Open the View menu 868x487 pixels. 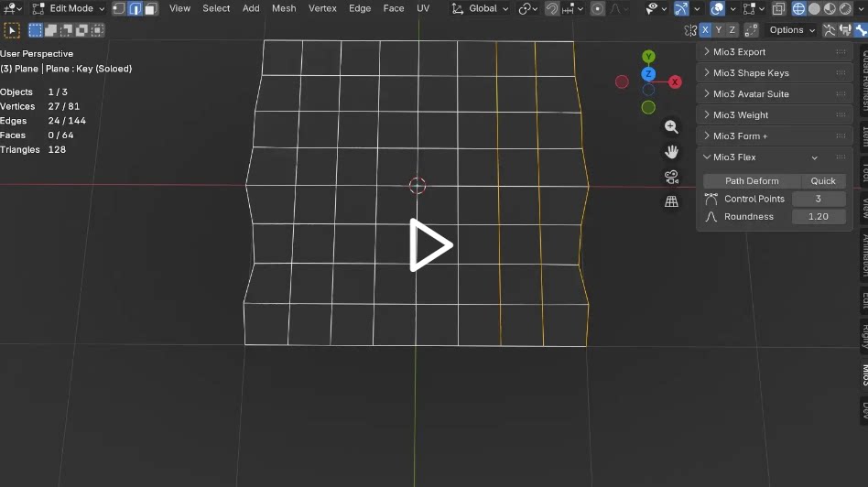pos(179,8)
